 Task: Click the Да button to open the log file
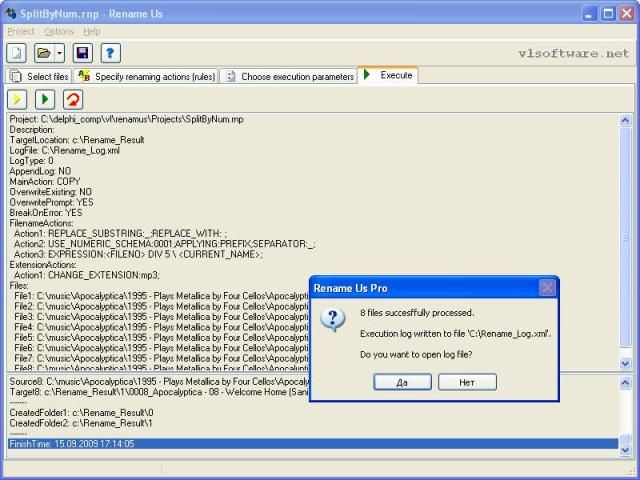(x=402, y=382)
